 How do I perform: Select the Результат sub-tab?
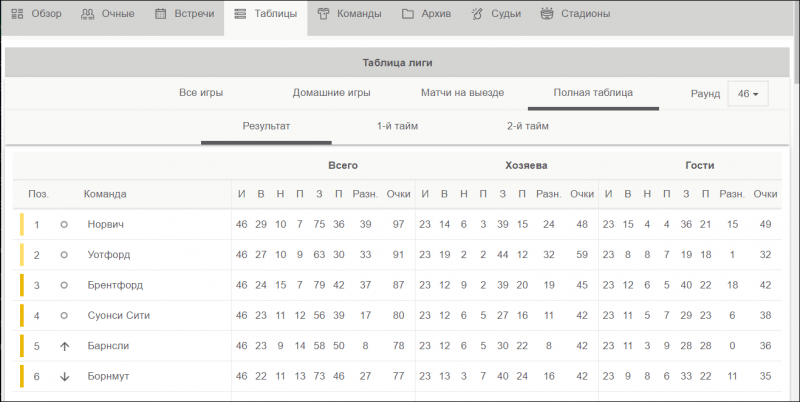click(x=266, y=126)
